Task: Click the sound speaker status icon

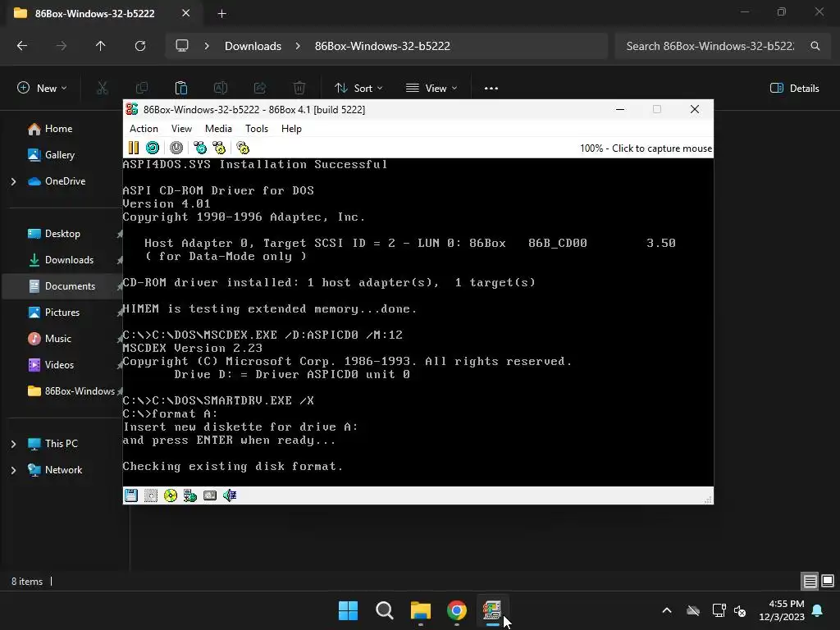Action: coord(230,495)
